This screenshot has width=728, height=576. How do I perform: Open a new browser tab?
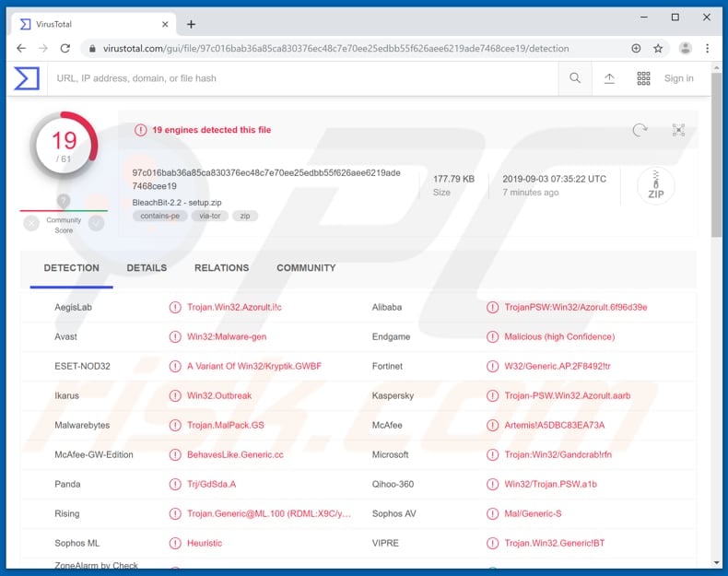(x=191, y=24)
